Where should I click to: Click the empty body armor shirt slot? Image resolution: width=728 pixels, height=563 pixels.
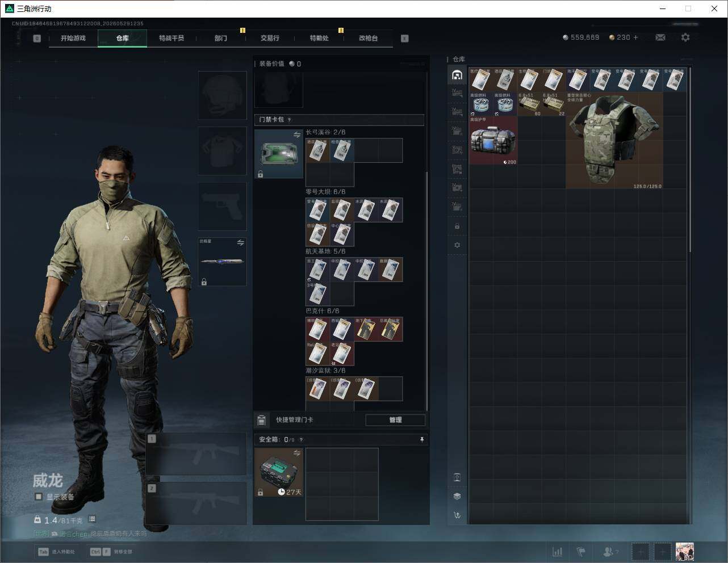[222, 151]
